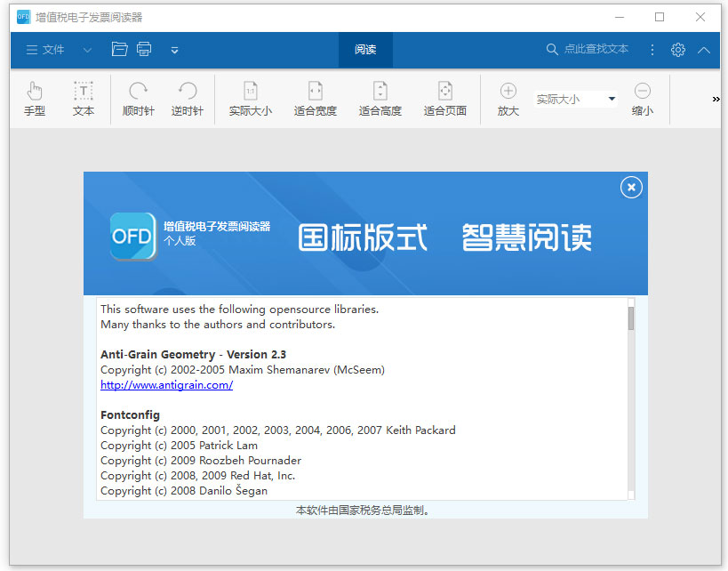This screenshot has height=571, width=728.
Task: Collapse the ribbon with the top-right chevron
Action: [703, 49]
